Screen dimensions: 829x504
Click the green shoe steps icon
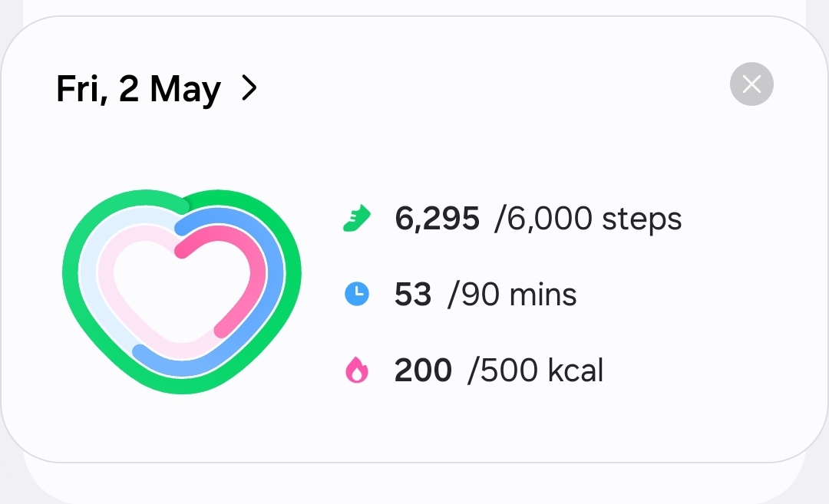[357, 218]
